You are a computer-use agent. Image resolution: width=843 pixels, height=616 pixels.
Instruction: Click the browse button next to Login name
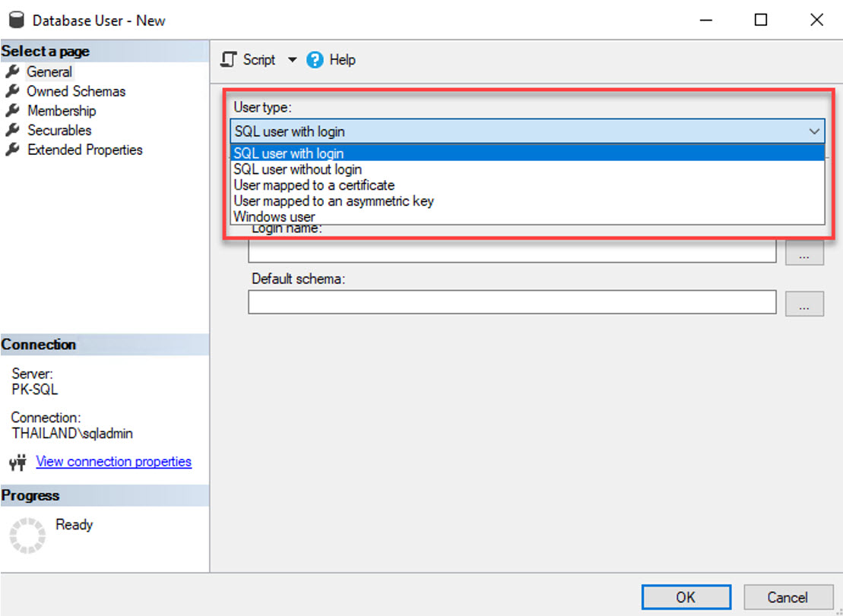tap(804, 253)
